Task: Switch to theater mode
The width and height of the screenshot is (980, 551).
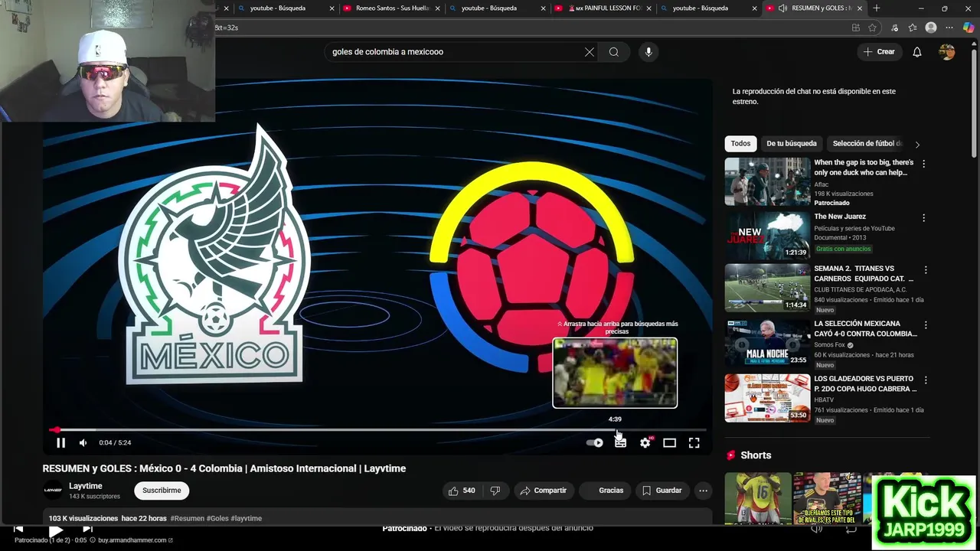Action: coord(669,442)
